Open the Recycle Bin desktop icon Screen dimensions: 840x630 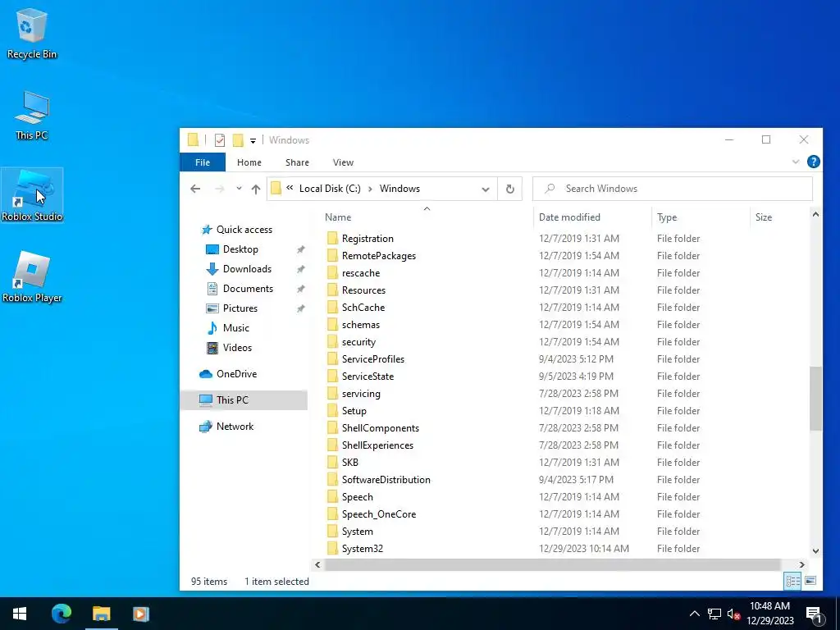tap(32, 33)
